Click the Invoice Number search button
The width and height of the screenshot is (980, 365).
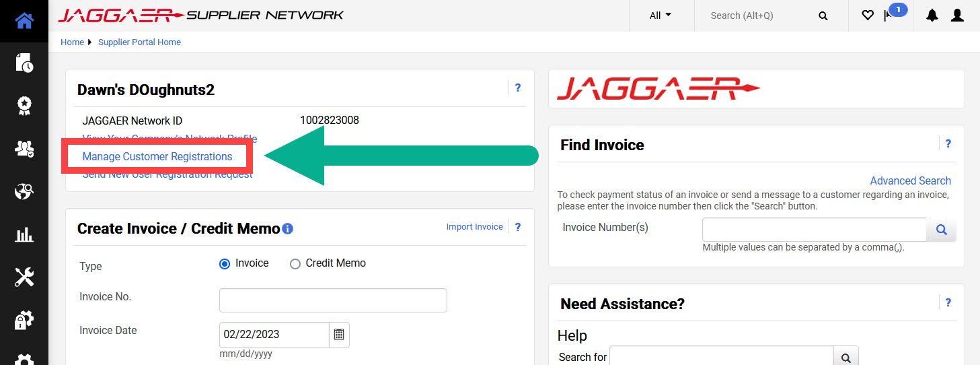tap(942, 230)
